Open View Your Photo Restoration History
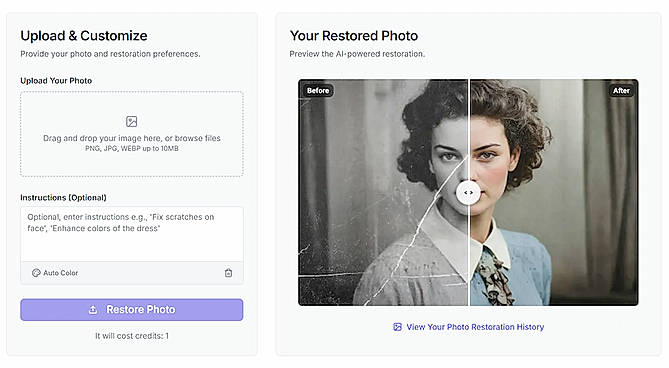Image resolution: width=669 pixels, height=368 pixels. point(468,327)
